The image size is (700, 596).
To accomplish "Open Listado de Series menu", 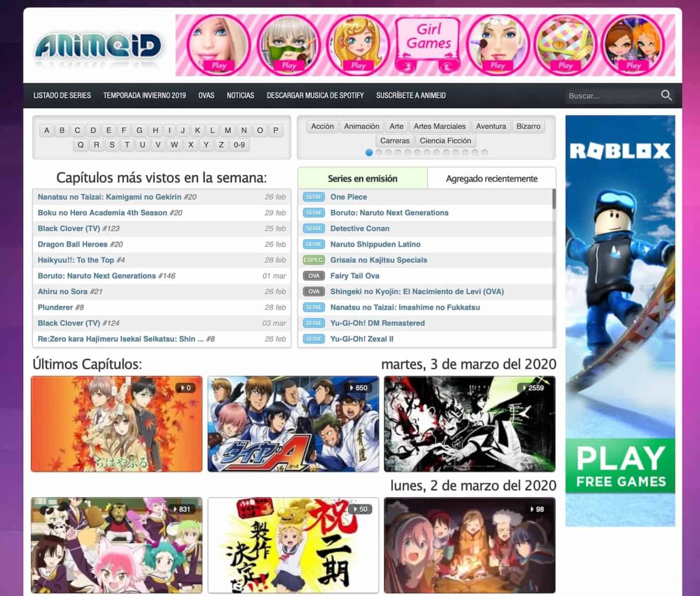I will [x=62, y=95].
